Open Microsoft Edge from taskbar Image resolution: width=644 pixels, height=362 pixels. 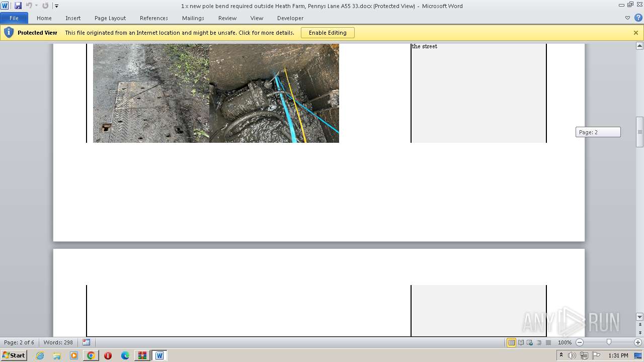125,355
